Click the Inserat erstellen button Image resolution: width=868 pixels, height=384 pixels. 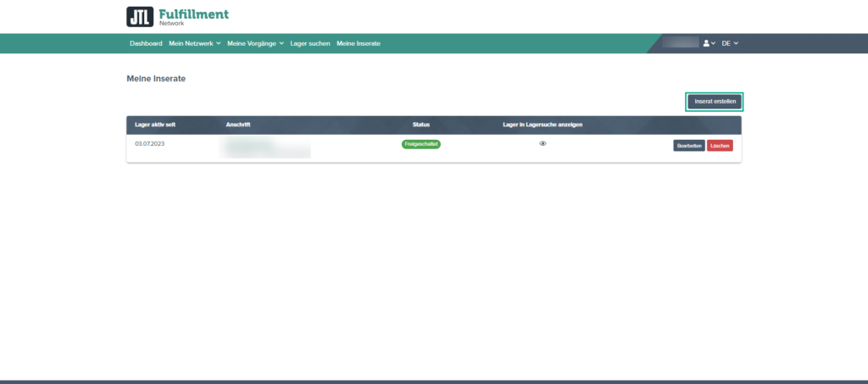tap(715, 102)
